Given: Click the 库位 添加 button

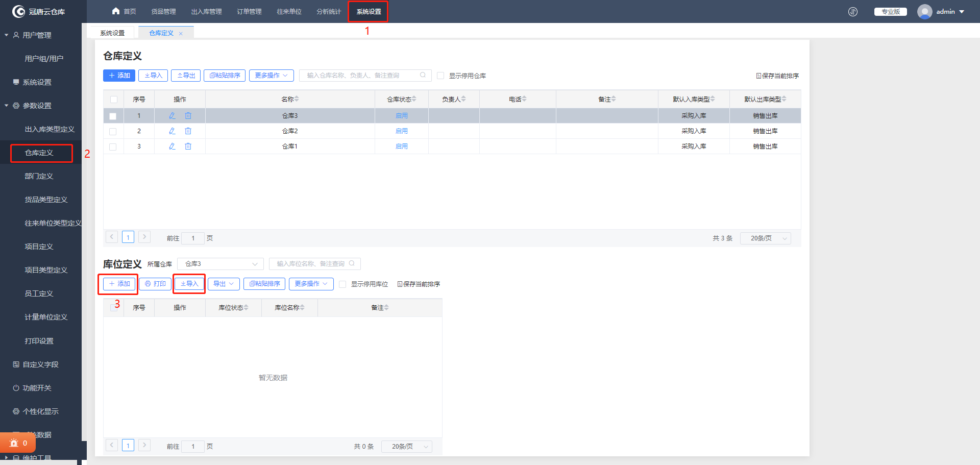Looking at the screenshot, I should point(119,284).
